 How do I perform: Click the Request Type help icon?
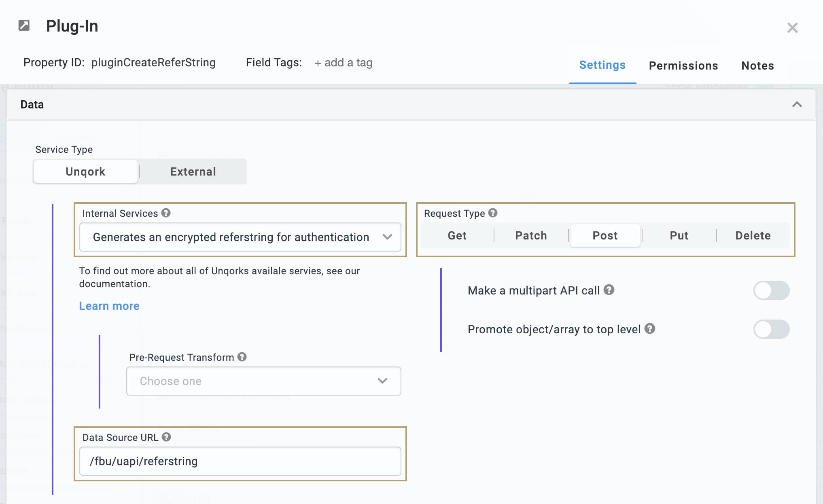point(493,213)
